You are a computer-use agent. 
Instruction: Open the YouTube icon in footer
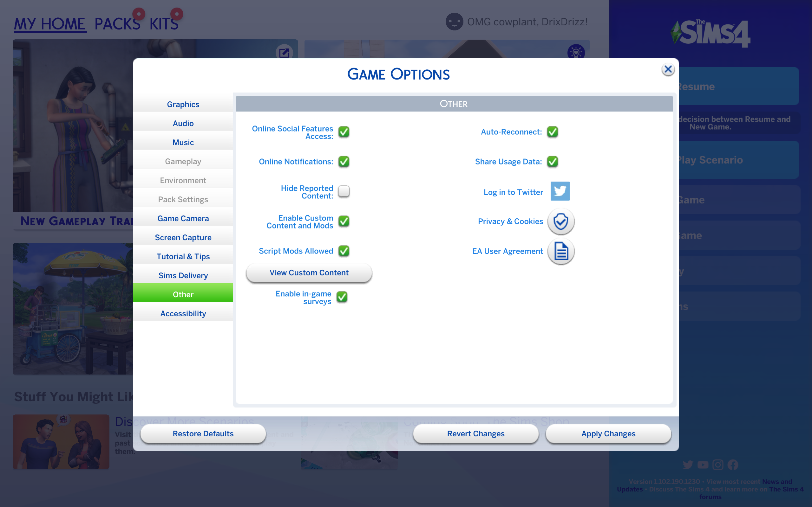(x=703, y=465)
